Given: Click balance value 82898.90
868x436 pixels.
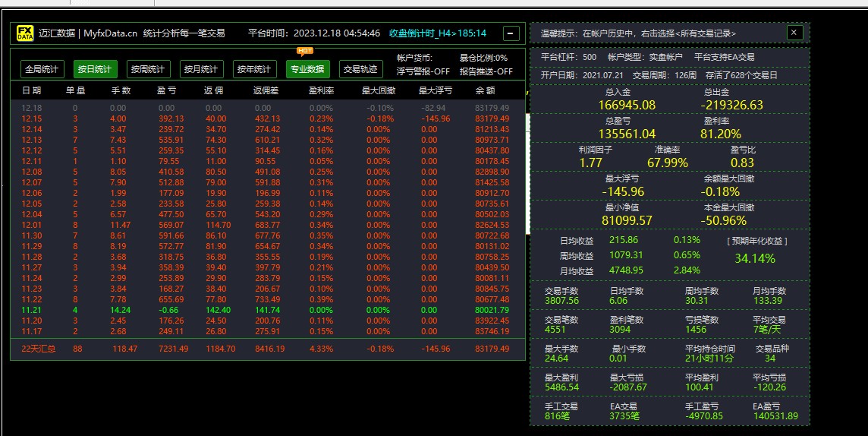Looking at the screenshot, I should [x=492, y=172].
